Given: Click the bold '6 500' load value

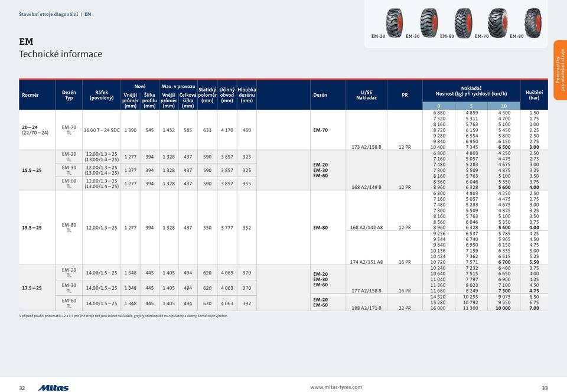Looking at the screenshot, I should click(504, 147).
